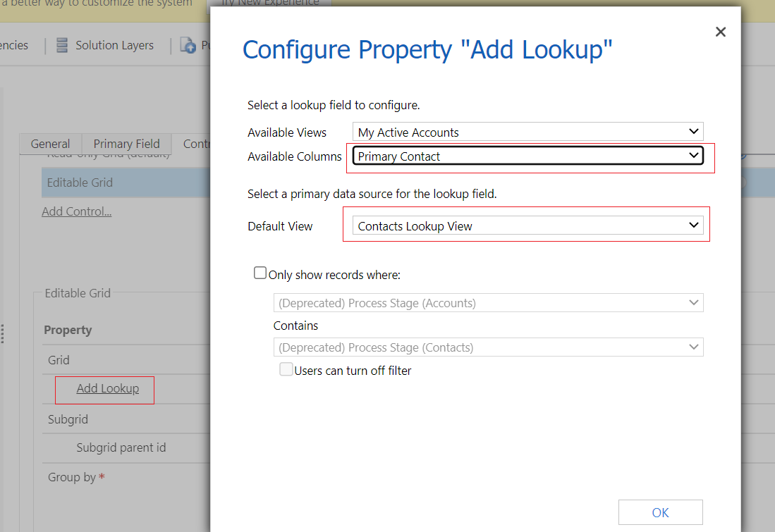Expand the Available Columns dropdown
Image resolution: width=775 pixels, height=532 pixels.
pos(528,156)
